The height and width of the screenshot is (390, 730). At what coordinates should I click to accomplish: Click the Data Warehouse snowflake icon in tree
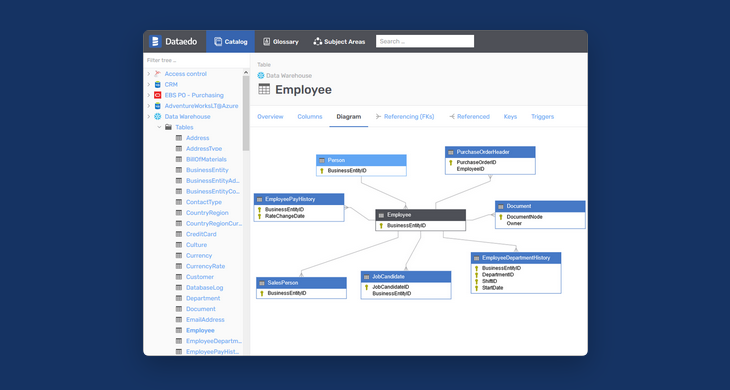coord(157,116)
